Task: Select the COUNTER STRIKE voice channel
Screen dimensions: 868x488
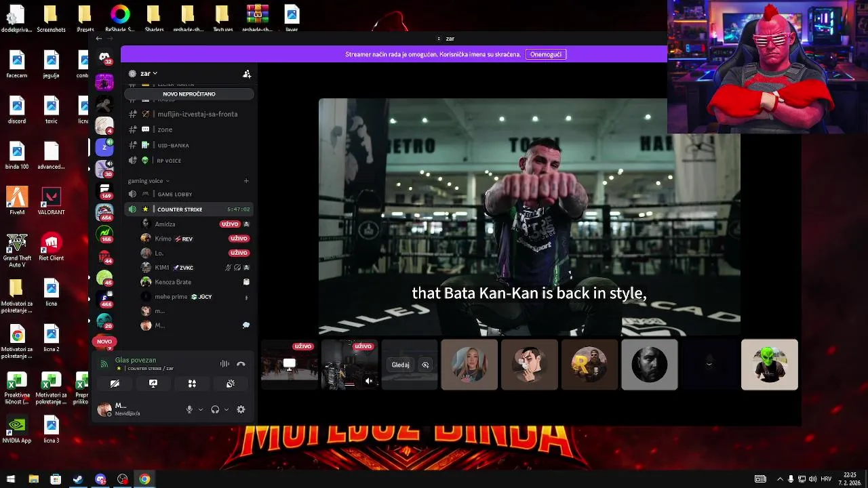Action: (x=189, y=209)
